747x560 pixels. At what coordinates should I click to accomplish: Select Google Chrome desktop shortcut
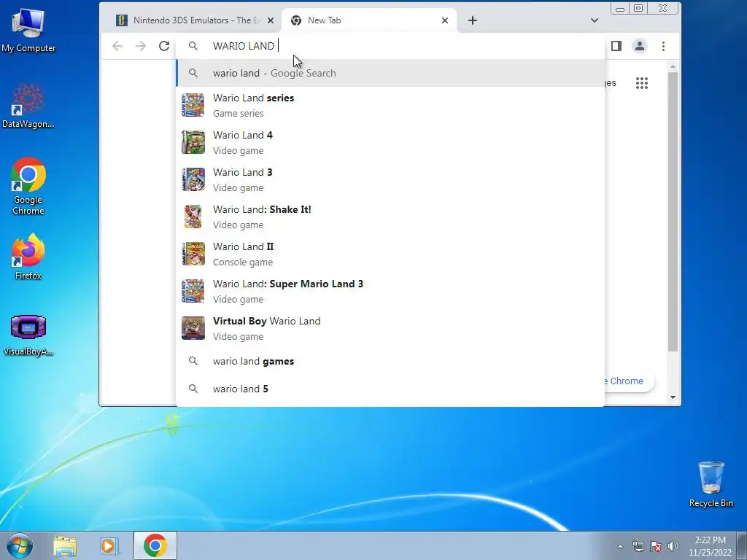coord(28,186)
